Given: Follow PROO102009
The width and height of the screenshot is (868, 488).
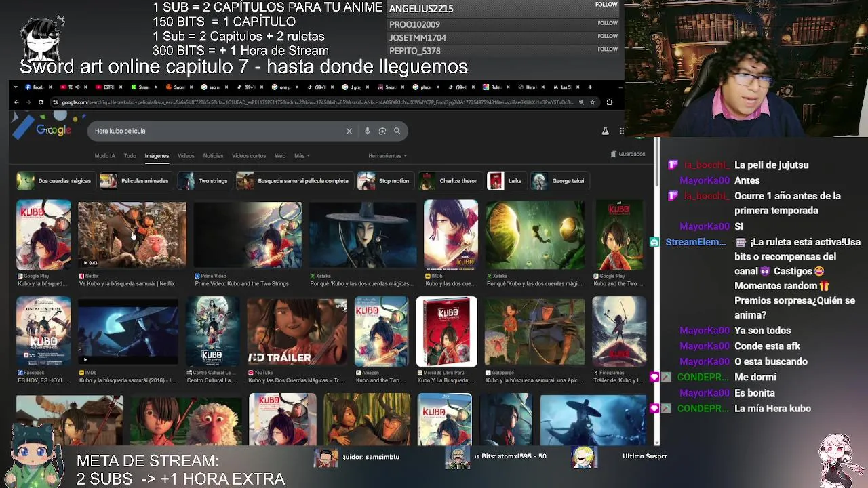Looking at the screenshot, I should pyautogui.click(x=608, y=23).
